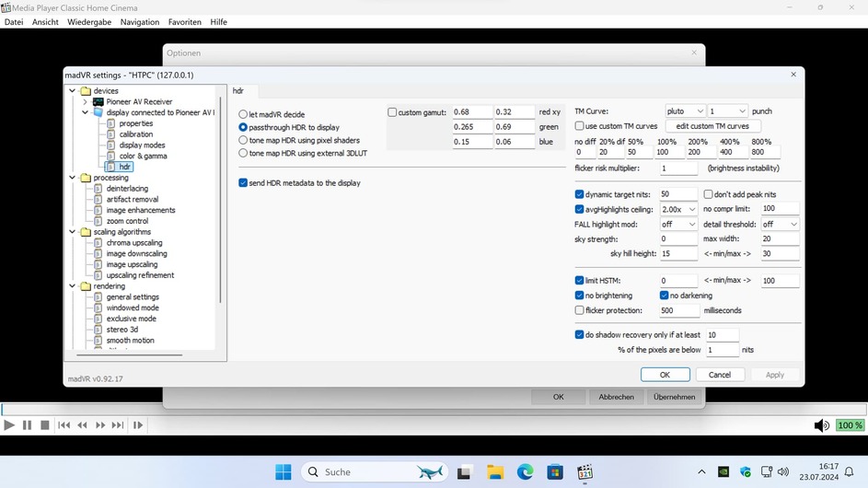Select 'tone map HDR using pixel shaders'
This screenshot has width=868, height=488.
tap(243, 140)
